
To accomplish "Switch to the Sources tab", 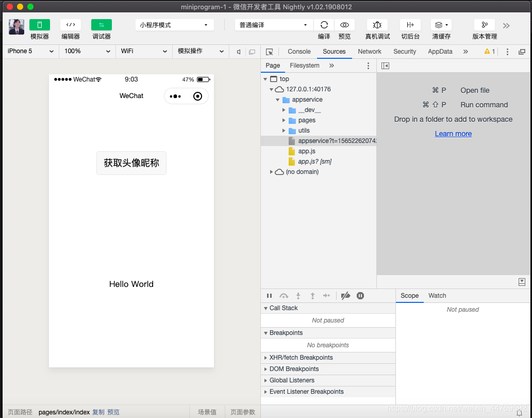I will [x=334, y=52].
